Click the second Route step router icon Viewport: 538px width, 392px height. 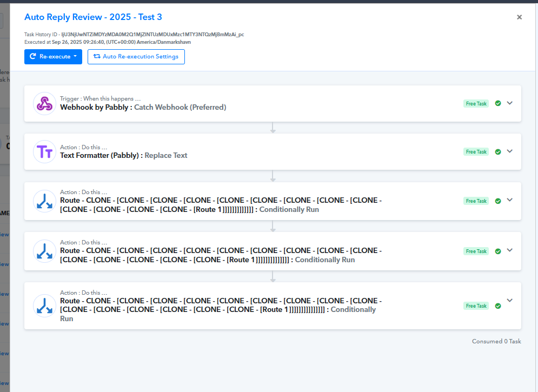[x=44, y=251]
